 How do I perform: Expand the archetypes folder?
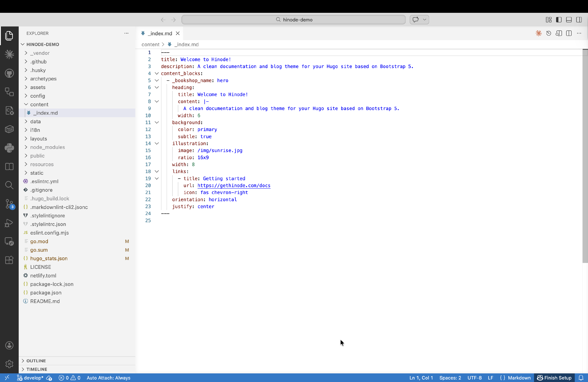pyautogui.click(x=43, y=79)
